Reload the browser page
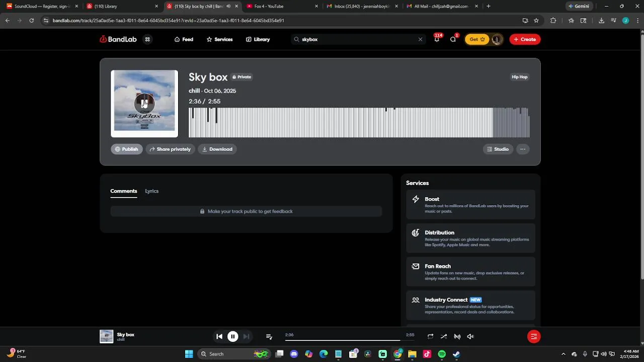 click(x=31, y=21)
